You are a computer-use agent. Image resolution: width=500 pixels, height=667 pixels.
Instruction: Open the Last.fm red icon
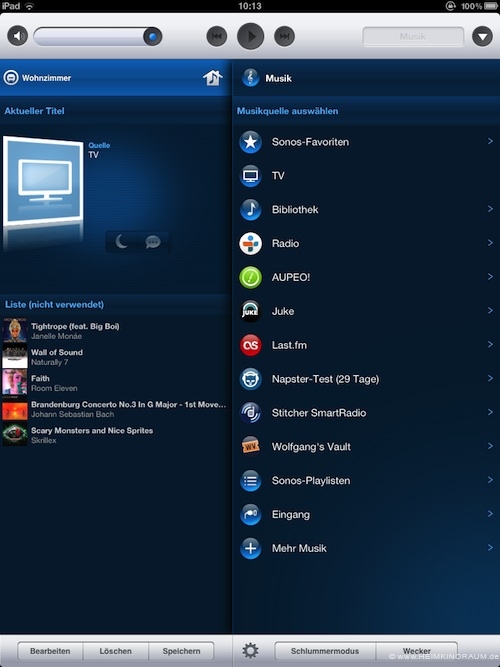[x=250, y=345]
